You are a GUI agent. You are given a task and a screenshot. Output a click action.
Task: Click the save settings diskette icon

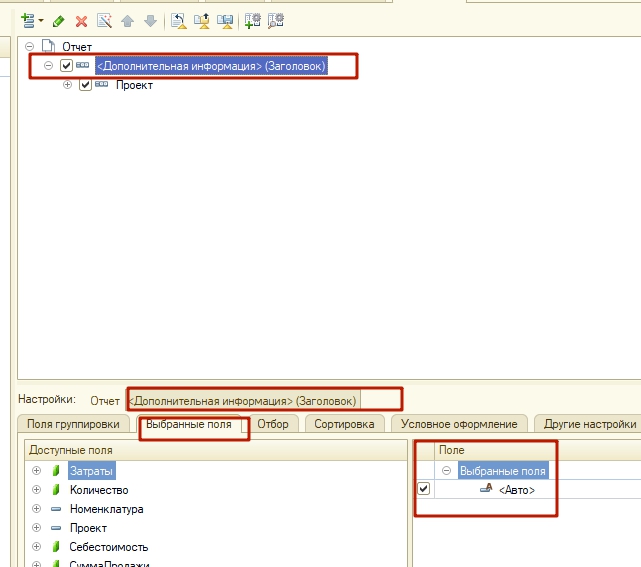(x=225, y=20)
